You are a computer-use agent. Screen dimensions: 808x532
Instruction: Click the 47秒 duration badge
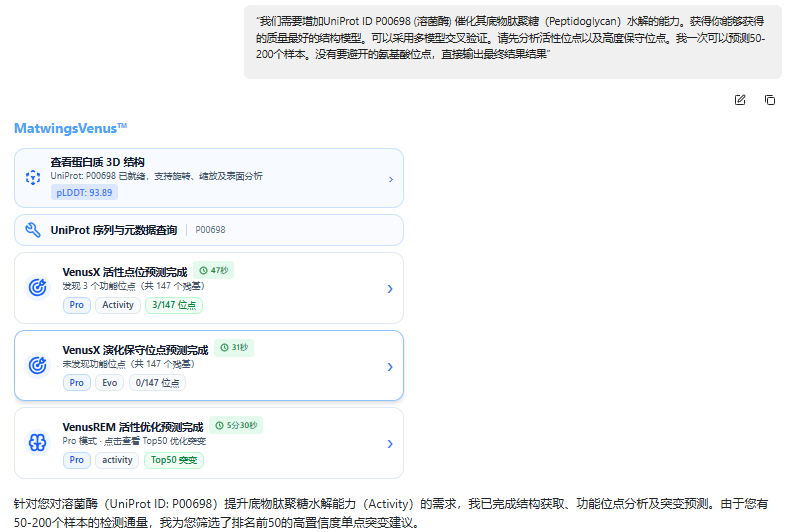[x=213, y=271]
